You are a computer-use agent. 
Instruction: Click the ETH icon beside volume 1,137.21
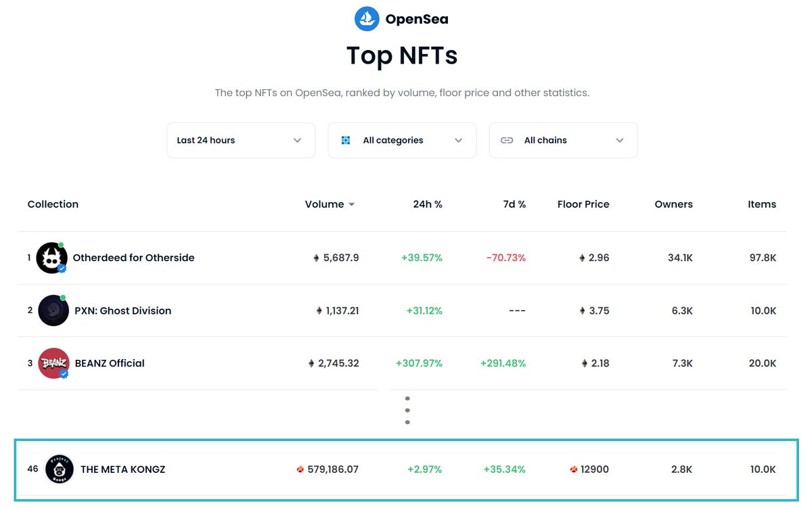tap(319, 310)
